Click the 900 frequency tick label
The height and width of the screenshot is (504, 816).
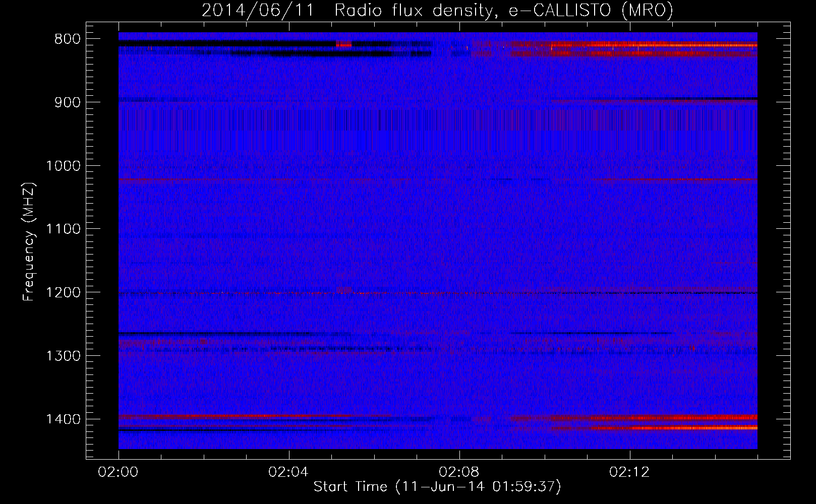(67, 102)
